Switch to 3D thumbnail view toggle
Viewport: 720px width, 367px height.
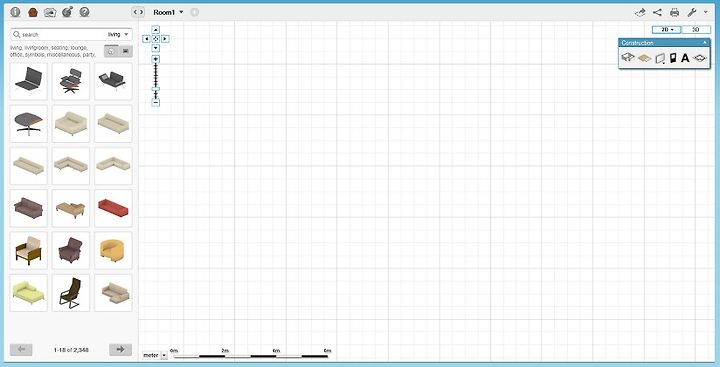point(111,51)
